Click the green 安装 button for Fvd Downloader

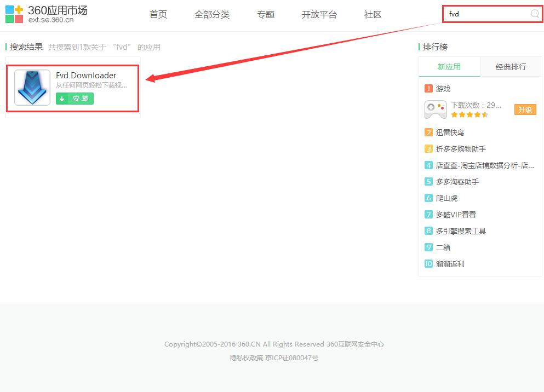pyautogui.click(x=75, y=99)
